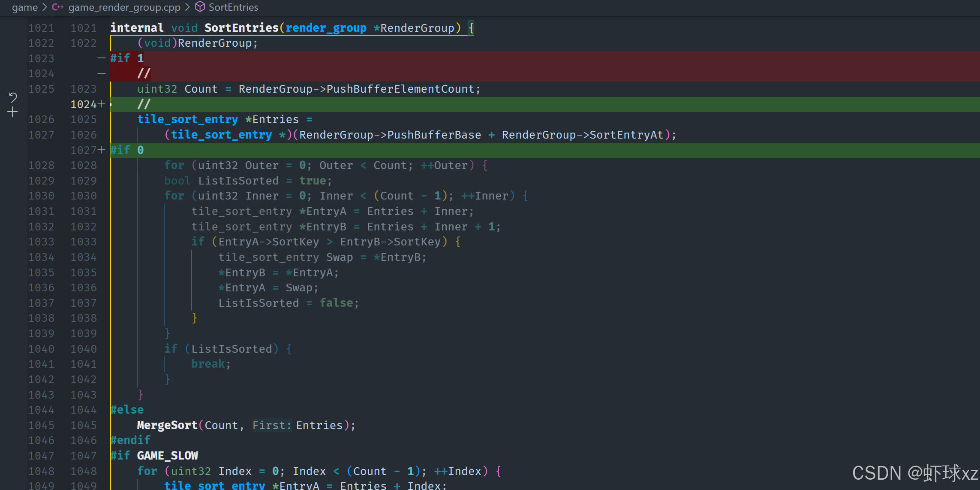The image size is (980, 490).
Task: Click the GAME_SLOW macro name
Action: click(167, 456)
